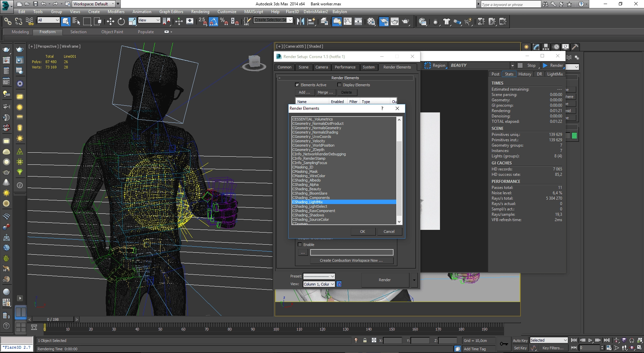Viewport: 644px width, 353px height.
Task: Choose the Rectangular Selection Region tool
Action: 87,21
